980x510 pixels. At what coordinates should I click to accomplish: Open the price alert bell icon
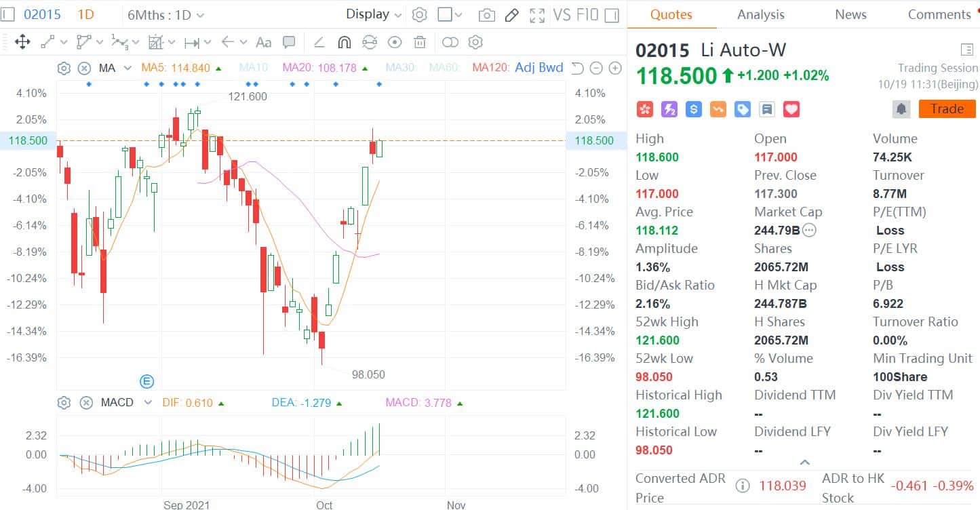901,109
